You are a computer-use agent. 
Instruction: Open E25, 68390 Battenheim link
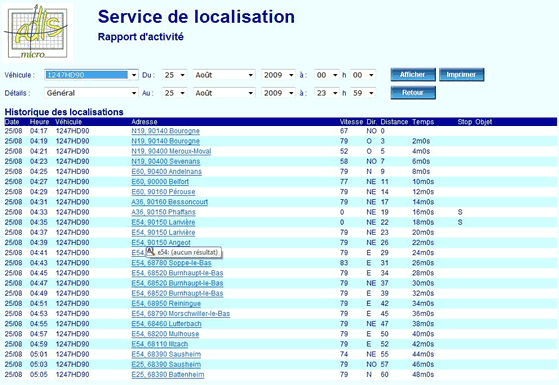(x=168, y=375)
